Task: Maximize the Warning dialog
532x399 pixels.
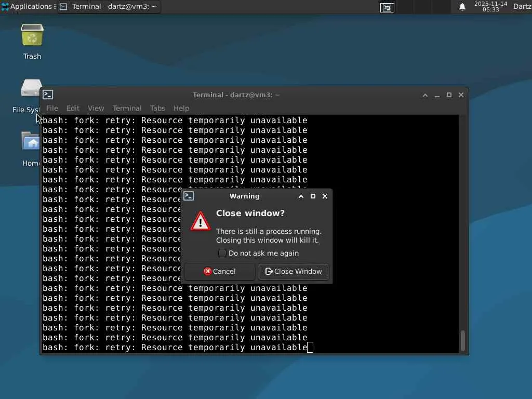Action: tap(313, 196)
